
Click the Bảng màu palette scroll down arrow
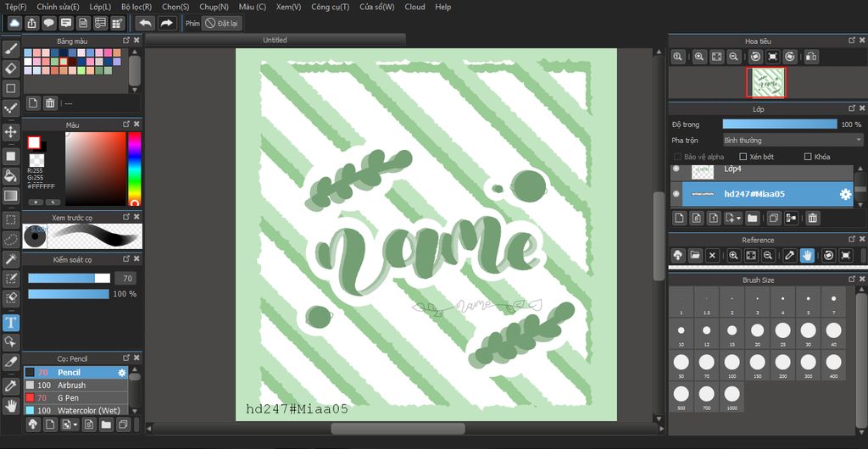tap(135, 90)
